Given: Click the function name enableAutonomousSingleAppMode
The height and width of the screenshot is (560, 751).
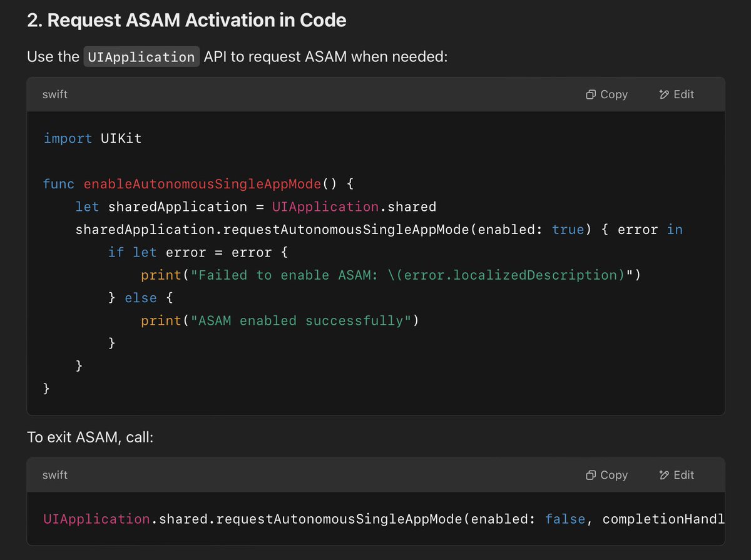Looking at the screenshot, I should coord(202,184).
